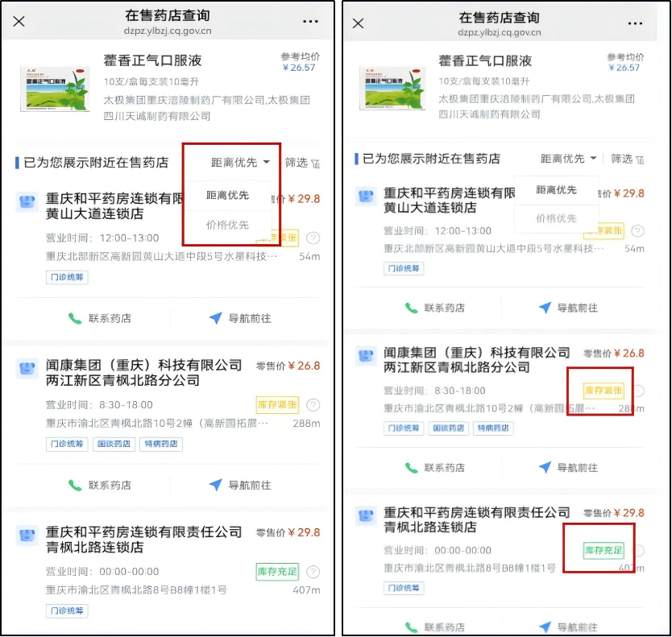Expand the left 距离优先 sort dropdown
The width and height of the screenshot is (672, 637).
click(240, 163)
